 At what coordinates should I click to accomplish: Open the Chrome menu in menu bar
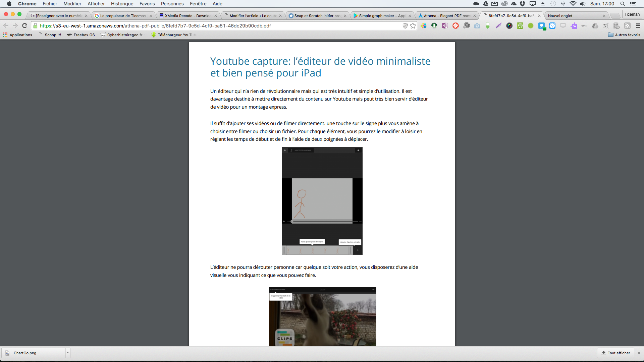(27, 4)
